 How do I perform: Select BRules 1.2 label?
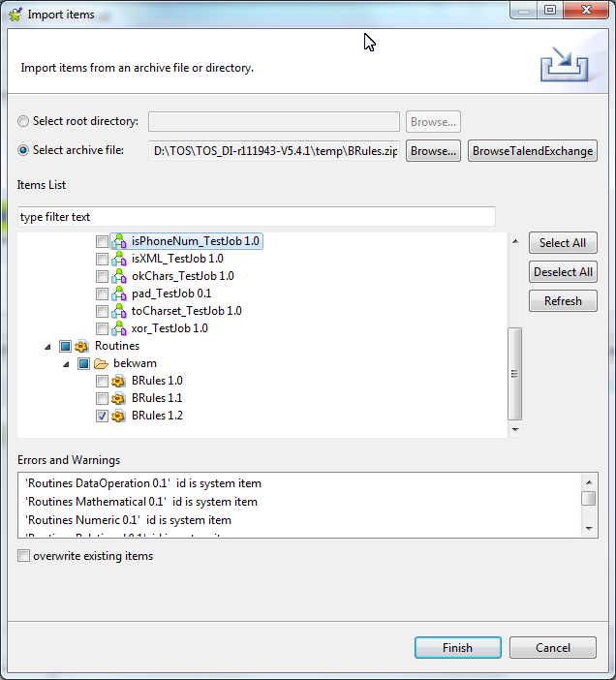click(157, 415)
